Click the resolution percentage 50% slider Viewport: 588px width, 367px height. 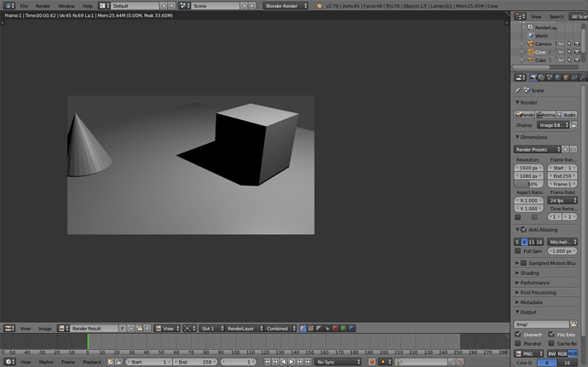coord(528,184)
